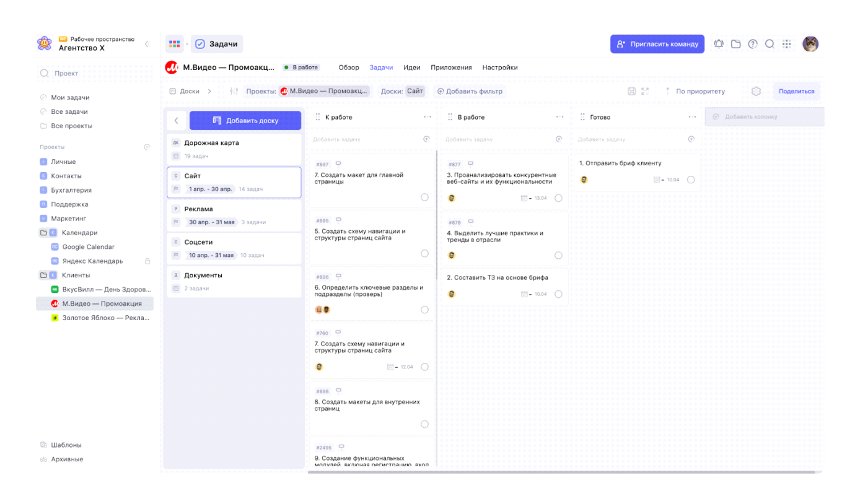855x504 pixels.
Task: Click the search magnifier icon in header
Action: pyautogui.click(x=769, y=44)
